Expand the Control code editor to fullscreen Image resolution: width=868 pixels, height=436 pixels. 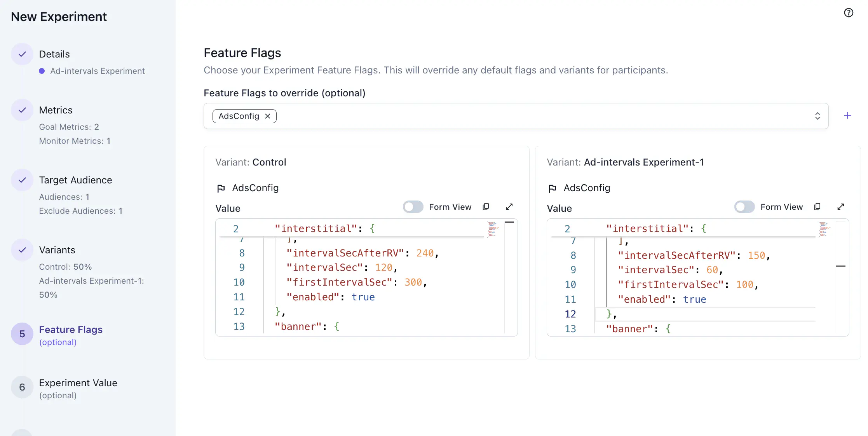coord(509,207)
